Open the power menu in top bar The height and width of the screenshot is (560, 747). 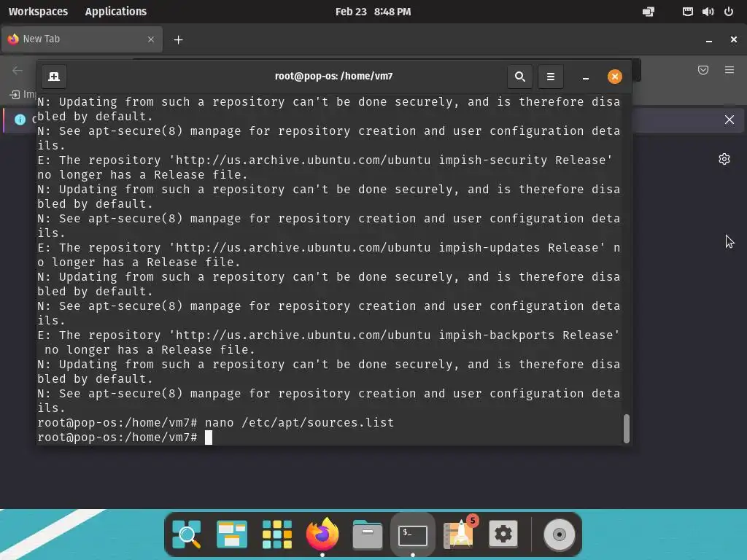(729, 12)
